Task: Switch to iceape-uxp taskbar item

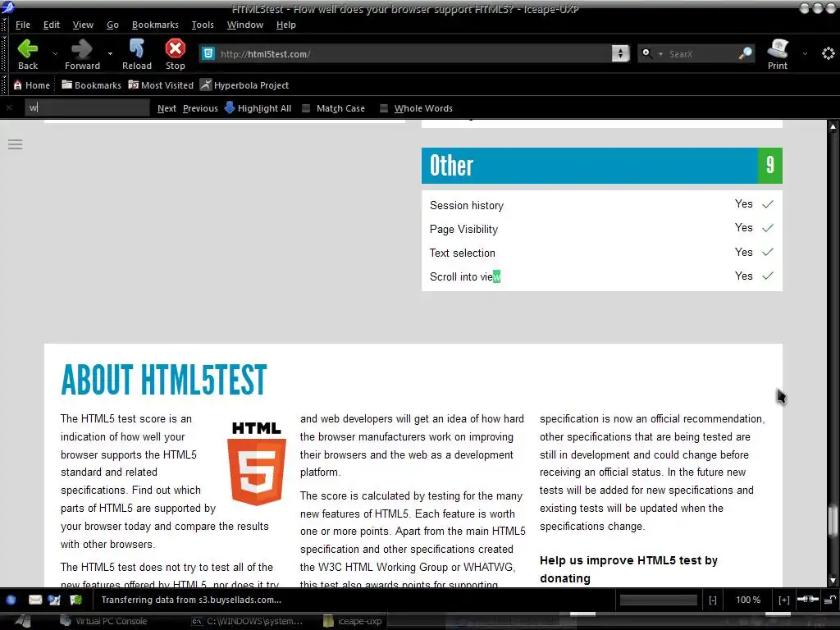Action: [353, 622]
